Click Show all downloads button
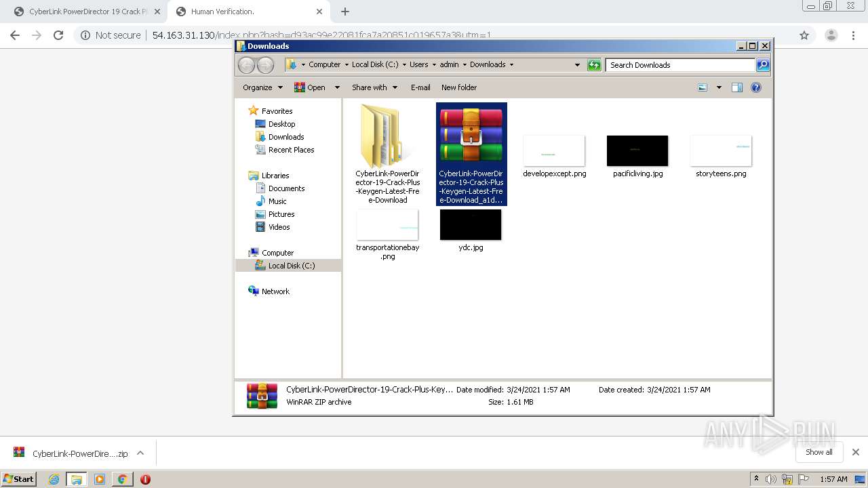This screenshot has width=868, height=488. 819,452
